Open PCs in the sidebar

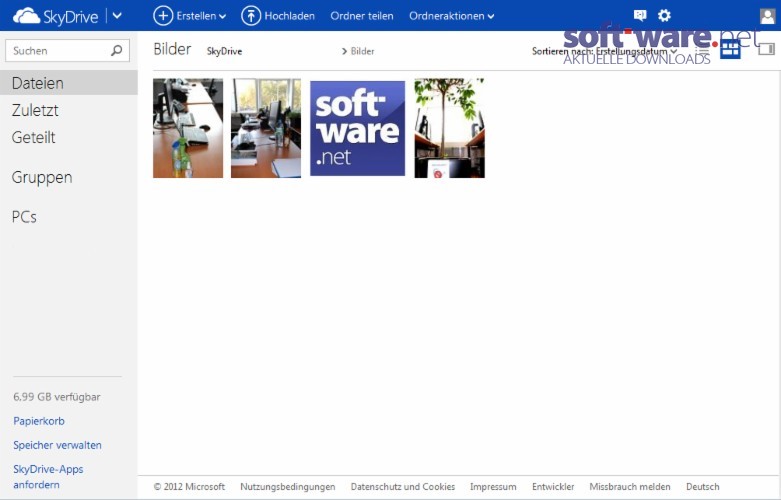24,217
